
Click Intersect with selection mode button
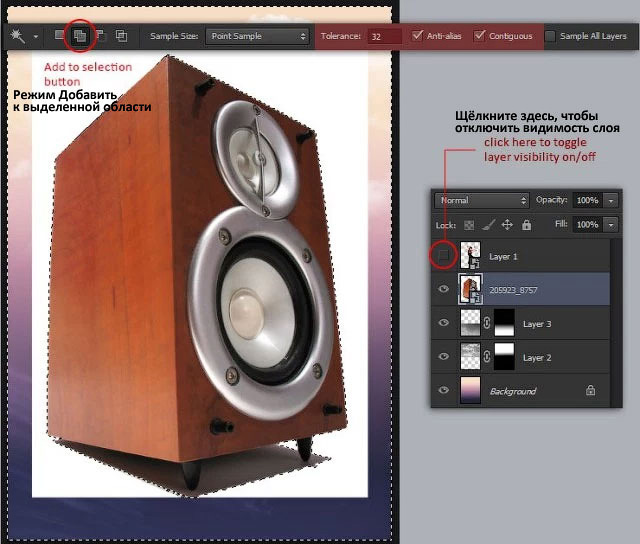pyautogui.click(x=121, y=36)
